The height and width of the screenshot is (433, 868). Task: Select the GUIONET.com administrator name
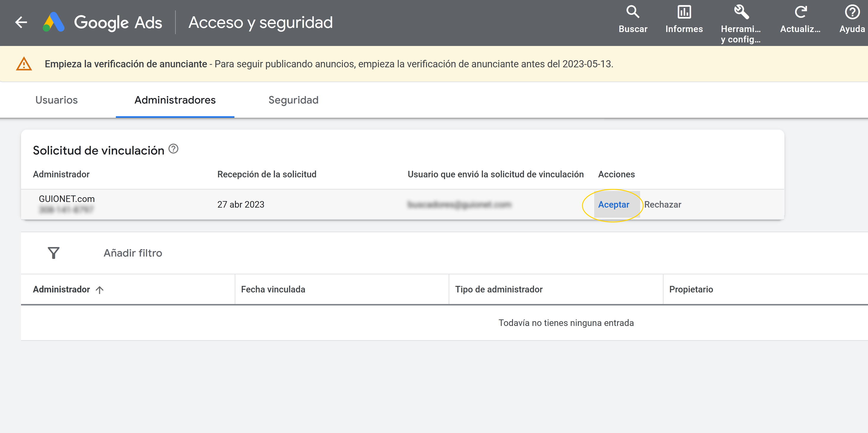tap(67, 199)
